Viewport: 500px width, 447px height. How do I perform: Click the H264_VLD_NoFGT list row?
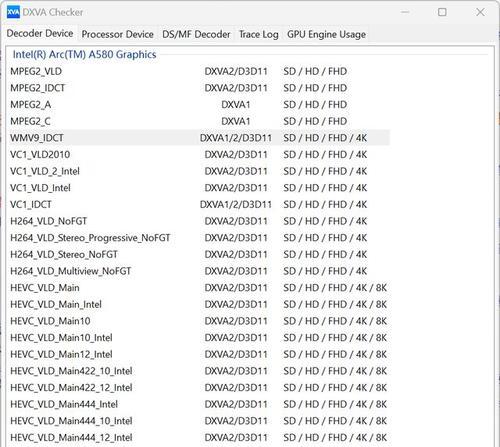[200, 221]
